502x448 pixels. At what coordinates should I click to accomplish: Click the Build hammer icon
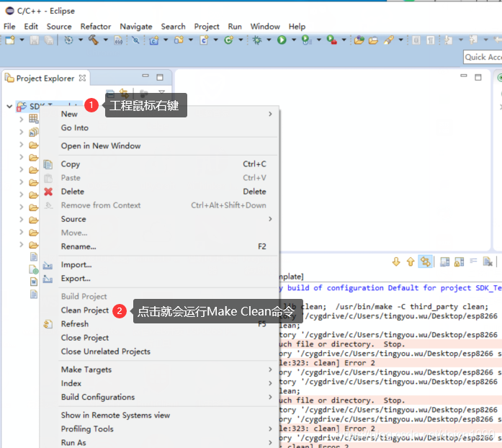tap(93, 40)
